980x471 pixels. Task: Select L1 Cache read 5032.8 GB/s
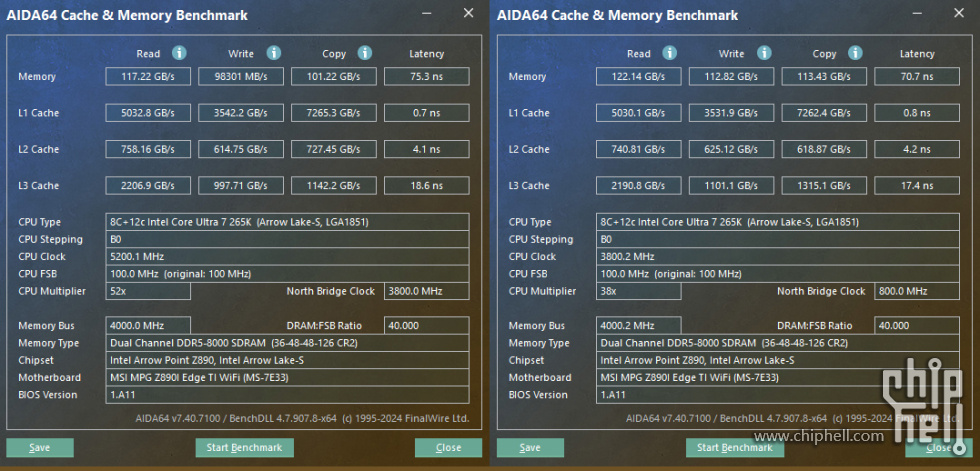click(x=148, y=113)
